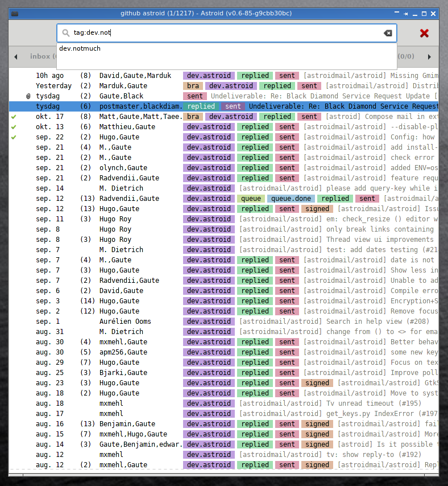Open Aurélien Ooms Search in help thread
Image resolution: width=448 pixels, height=486 pixels.
(x=224, y=322)
